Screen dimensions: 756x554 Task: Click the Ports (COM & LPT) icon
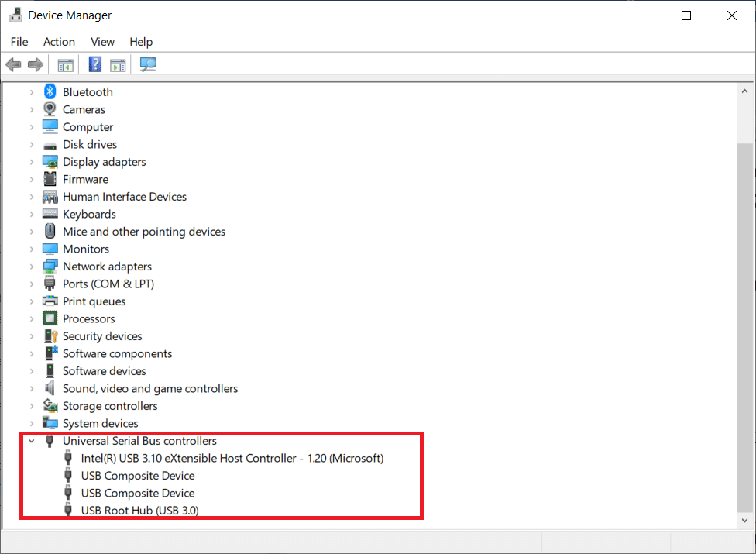click(x=50, y=284)
